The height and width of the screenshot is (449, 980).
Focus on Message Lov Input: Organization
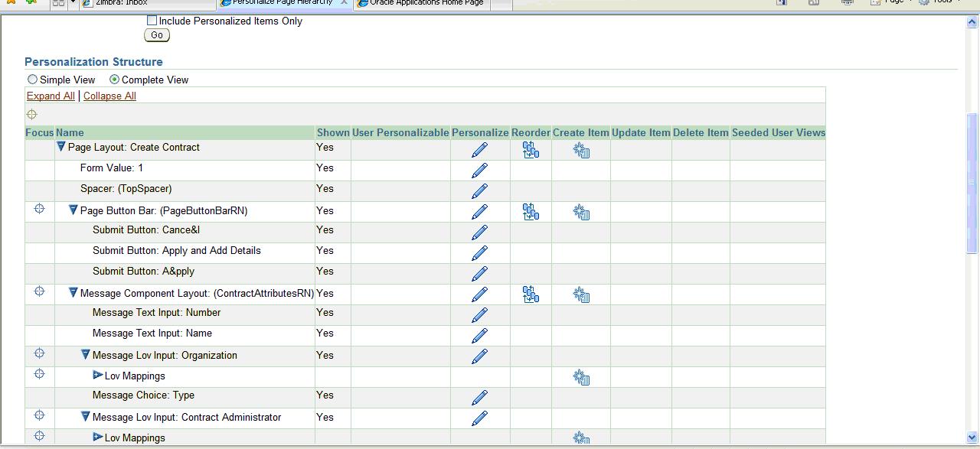pyautogui.click(x=40, y=353)
